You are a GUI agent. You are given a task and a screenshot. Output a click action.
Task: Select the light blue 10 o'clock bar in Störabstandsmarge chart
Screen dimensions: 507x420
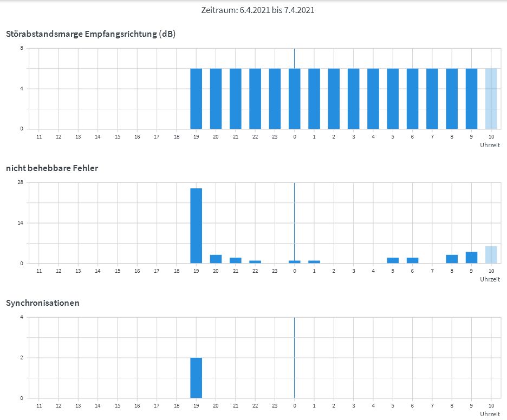(491, 99)
